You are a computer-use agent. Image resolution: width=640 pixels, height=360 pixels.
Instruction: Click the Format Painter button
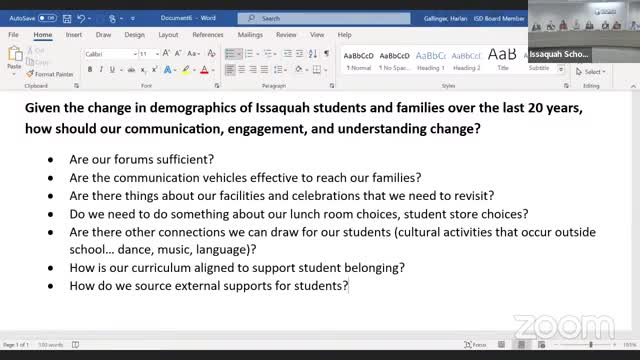pos(50,74)
